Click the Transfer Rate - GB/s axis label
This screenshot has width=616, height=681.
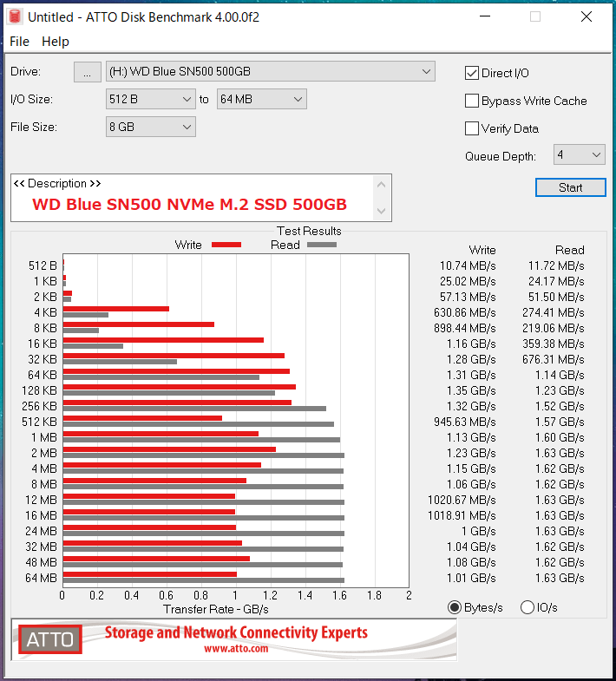coord(216,610)
